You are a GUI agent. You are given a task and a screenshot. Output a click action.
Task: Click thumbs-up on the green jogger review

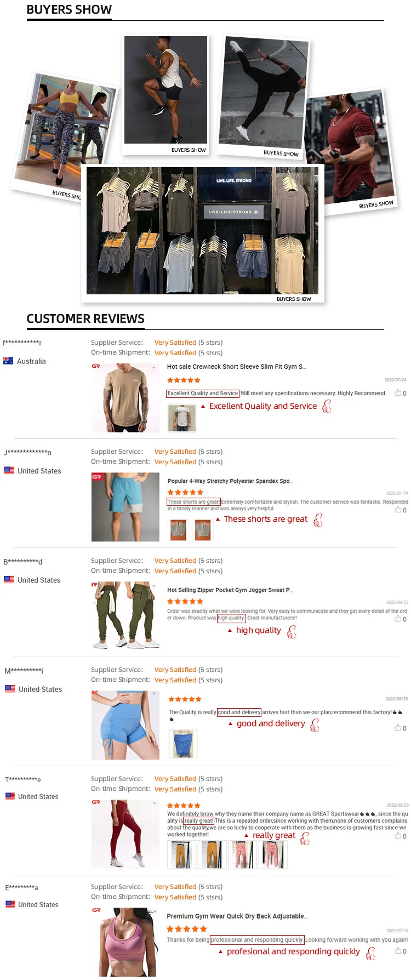(x=398, y=619)
